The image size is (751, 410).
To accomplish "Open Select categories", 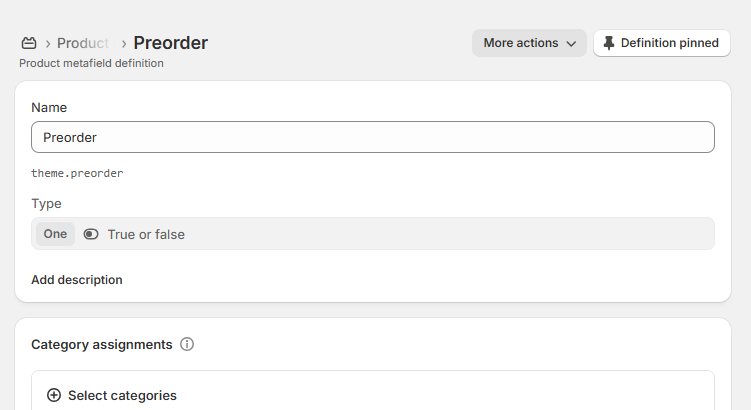I will click(x=112, y=395).
